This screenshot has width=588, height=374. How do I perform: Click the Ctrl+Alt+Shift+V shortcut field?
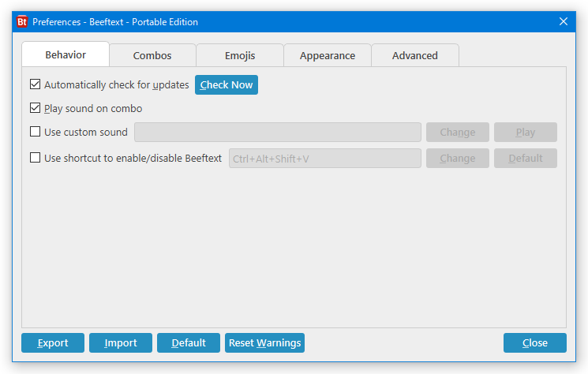[324, 158]
